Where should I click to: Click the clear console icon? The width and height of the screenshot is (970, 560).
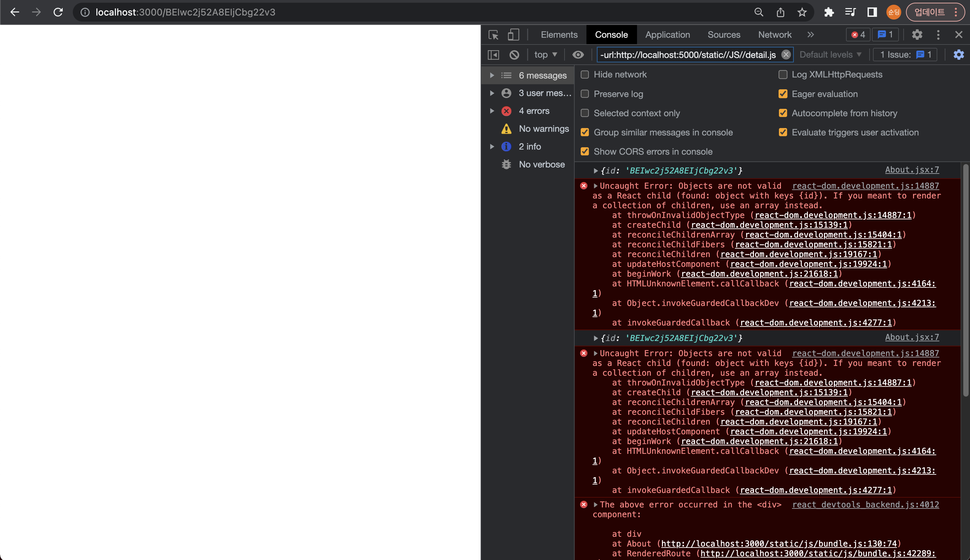point(514,55)
